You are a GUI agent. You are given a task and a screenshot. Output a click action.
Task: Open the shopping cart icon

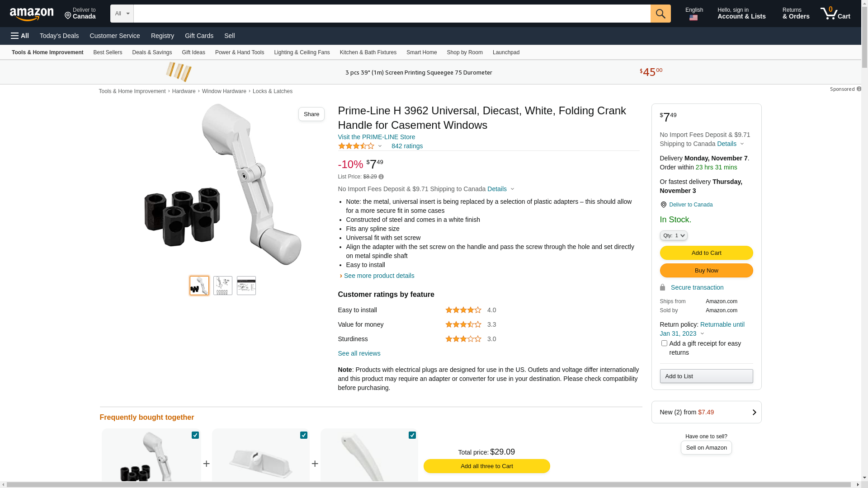tap(835, 14)
